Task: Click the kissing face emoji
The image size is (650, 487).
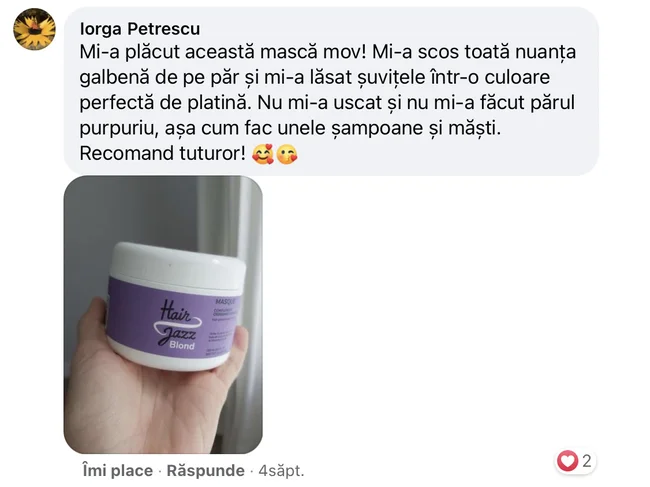Action: pos(286,154)
